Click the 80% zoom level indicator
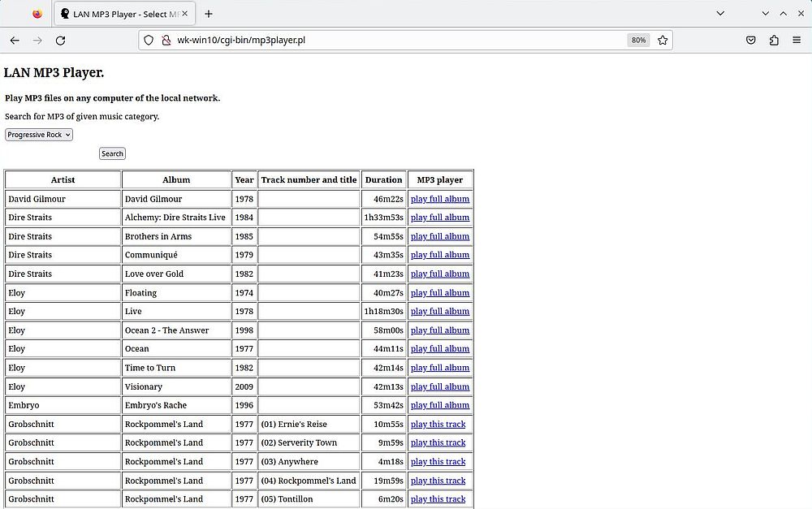This screenshot has height=509, width=812. pos(638,40)
